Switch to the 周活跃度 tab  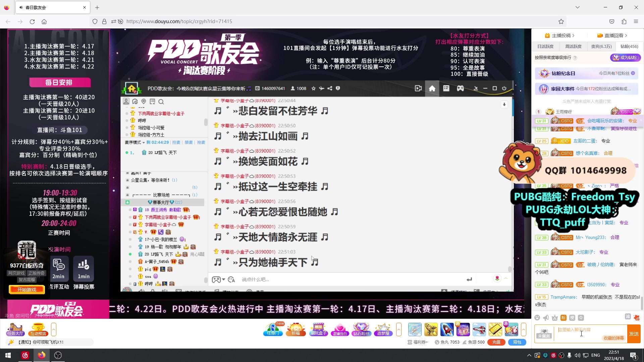tap(574, 47)
